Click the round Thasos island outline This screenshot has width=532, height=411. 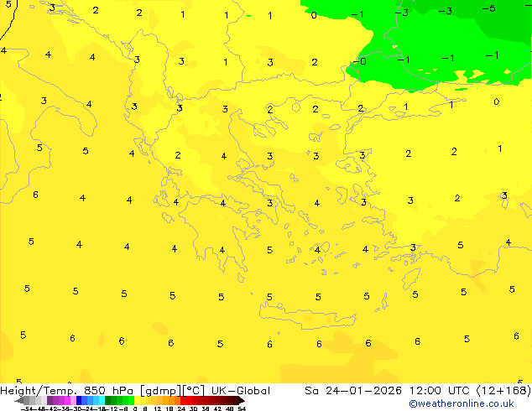296,107
